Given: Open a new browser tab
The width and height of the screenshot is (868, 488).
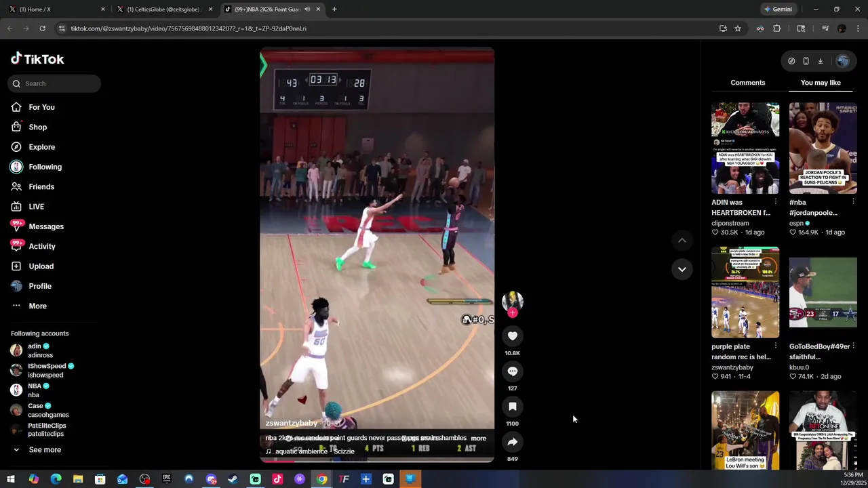Looking at the screenshot, I should point(334,9).
